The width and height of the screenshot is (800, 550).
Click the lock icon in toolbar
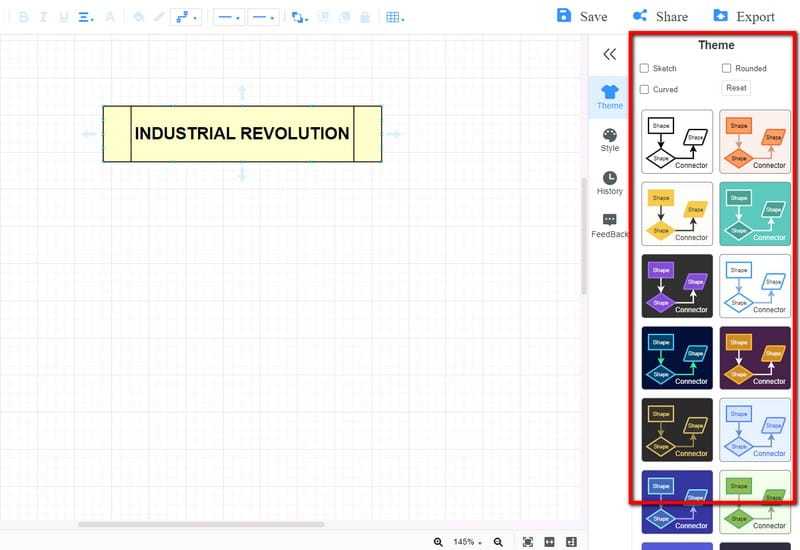pos(365,17)
